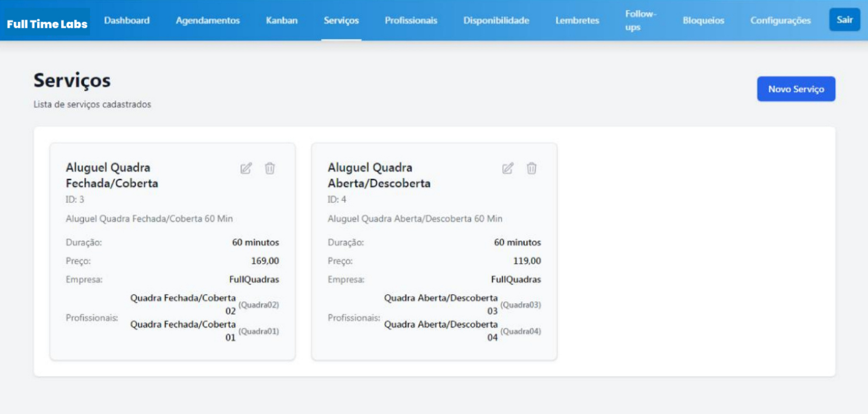The height and width of the screenshot is (414, 868).
Task: Create a Novo Serviço
Action: pyautogui.click(x=796, y=89)
